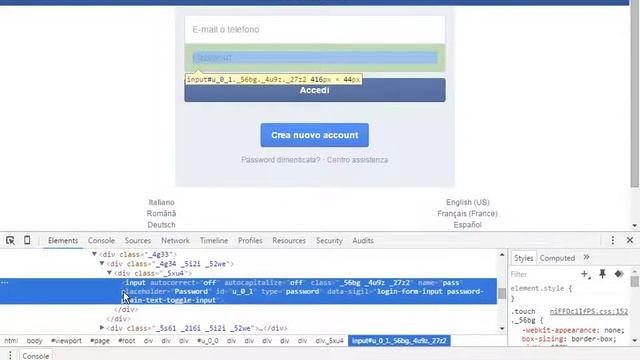Open DevTools three-dot customize menu
The image size is (640, 360).
click(612, 240)
